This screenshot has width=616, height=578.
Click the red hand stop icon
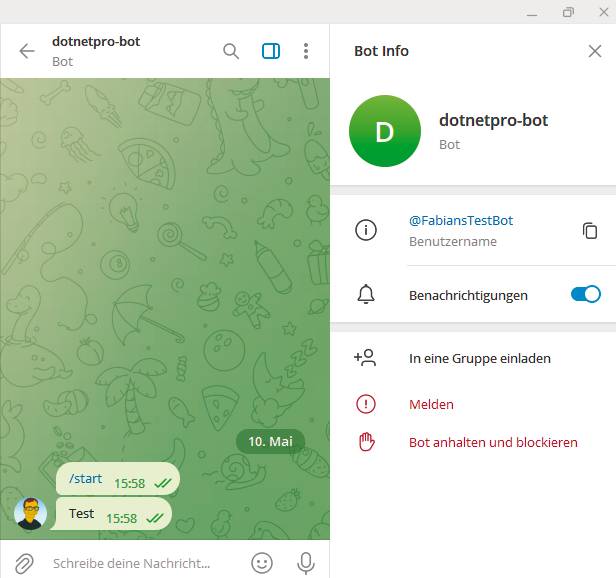367,442
